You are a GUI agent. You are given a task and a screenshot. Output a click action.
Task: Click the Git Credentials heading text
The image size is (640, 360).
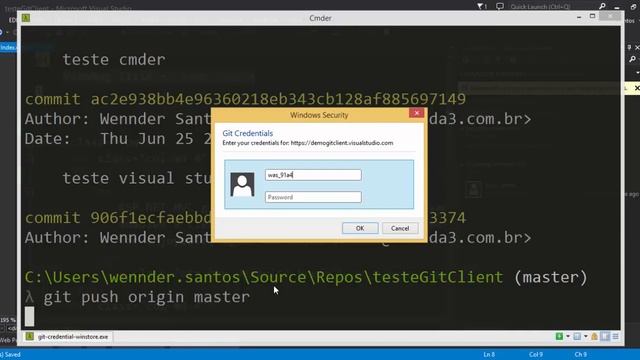click(248, 133)
